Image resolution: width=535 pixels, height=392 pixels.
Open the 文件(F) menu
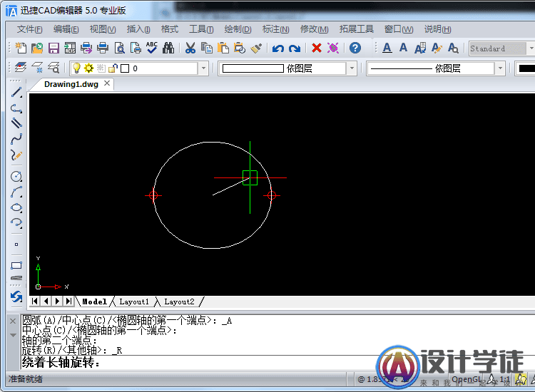(x=30, y=29)
